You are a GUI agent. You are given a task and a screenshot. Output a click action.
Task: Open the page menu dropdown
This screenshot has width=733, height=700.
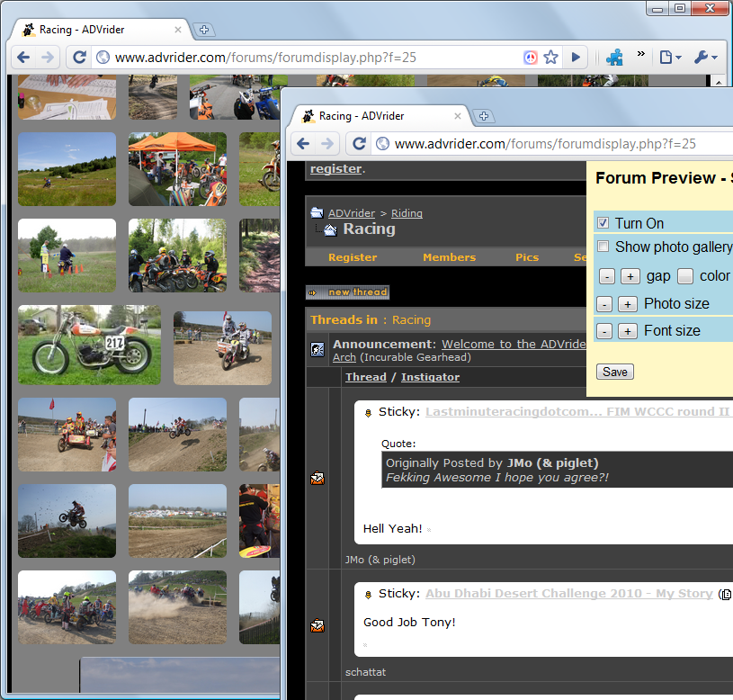[x=669, y=57]
